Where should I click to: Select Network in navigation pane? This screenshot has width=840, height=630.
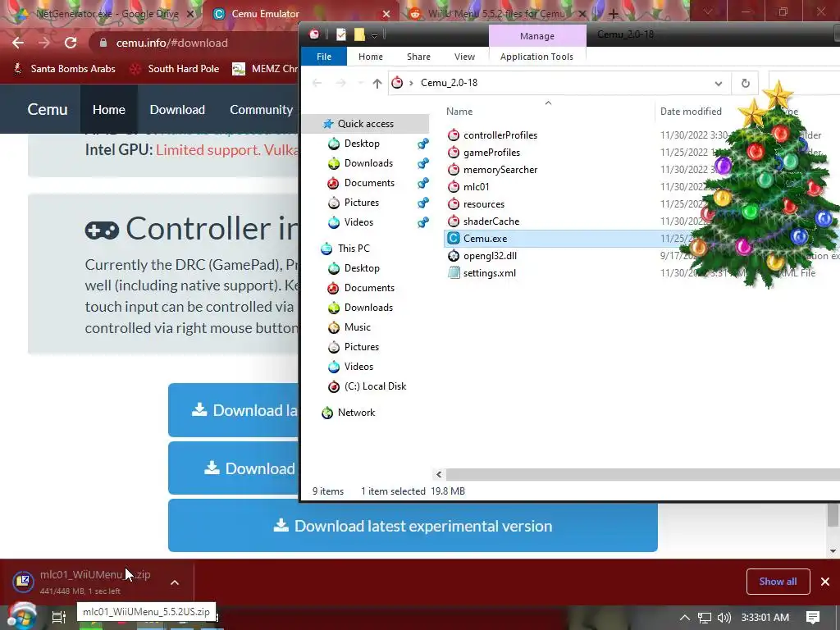pyautogui.click(x=356, y=413)
